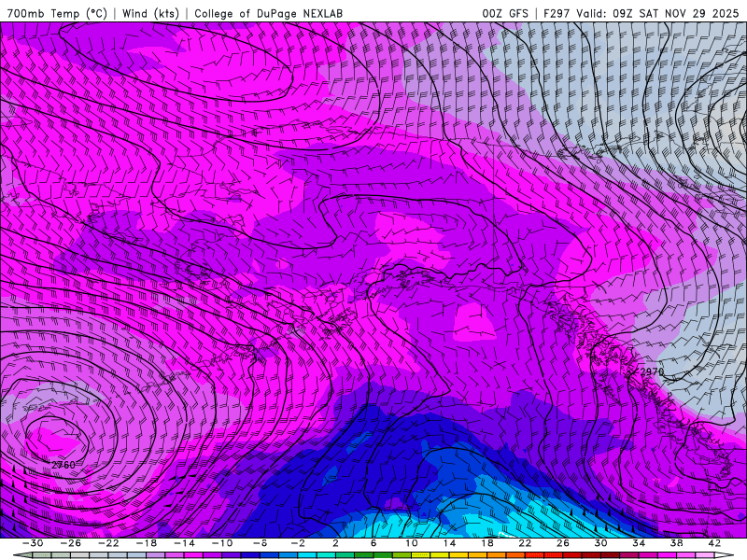Click the -6 value on the color scale
Image resolution: width=747 pixels, height=560 pixels.
pyautogui.click(x=260, y=543)
